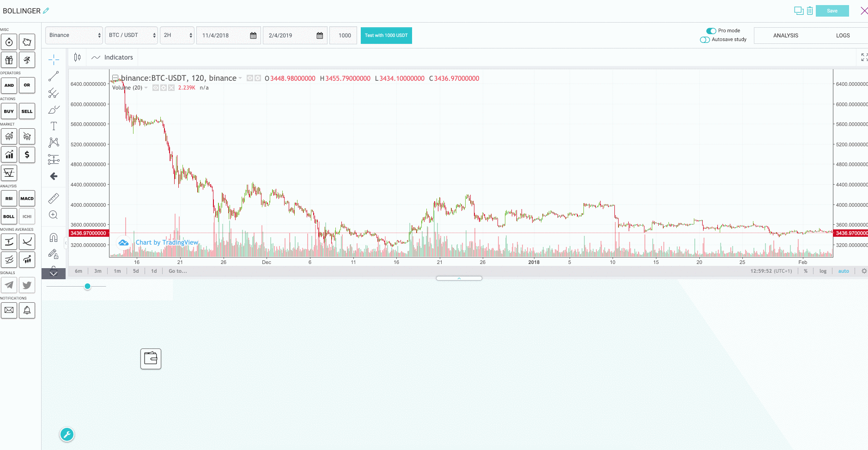Collapse the chart panel handle
This screenshot has width=868, height=450.
(459, 278)
